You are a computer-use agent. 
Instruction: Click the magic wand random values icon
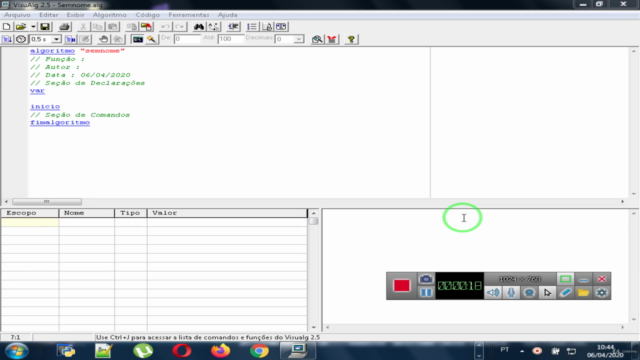(151, 39)
